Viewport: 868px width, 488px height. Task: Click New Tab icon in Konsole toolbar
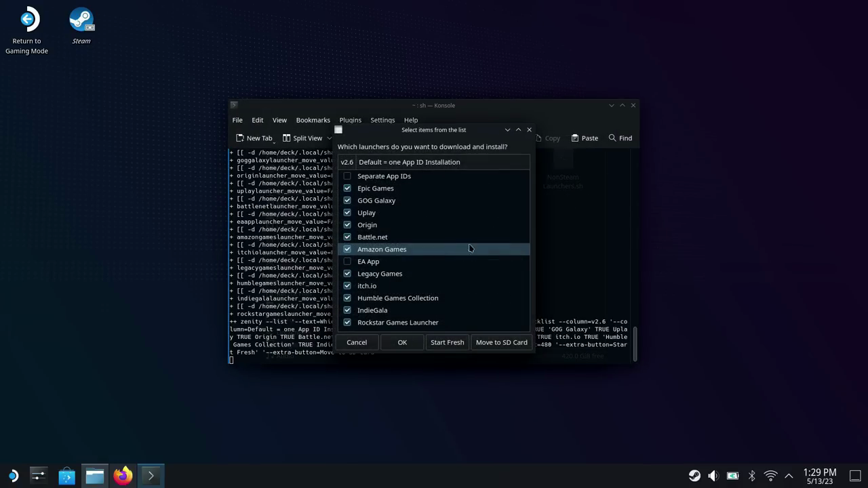[254, 138]
